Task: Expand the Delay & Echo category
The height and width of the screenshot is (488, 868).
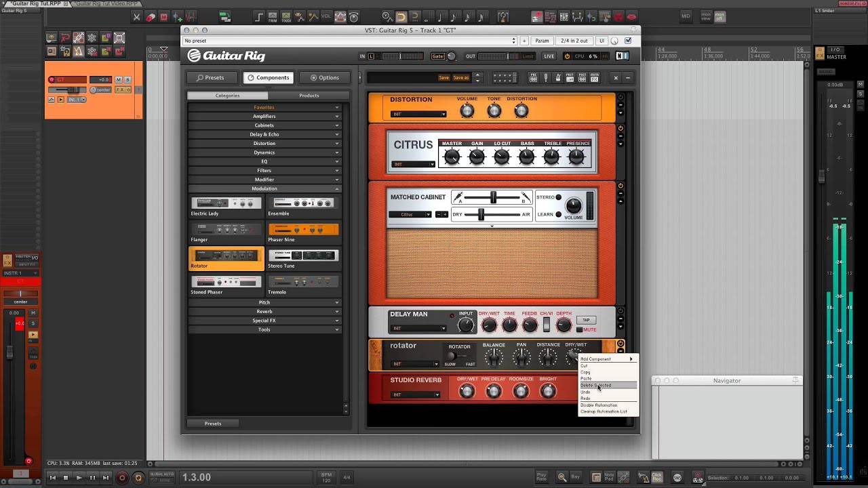Action: coord(264,134)
